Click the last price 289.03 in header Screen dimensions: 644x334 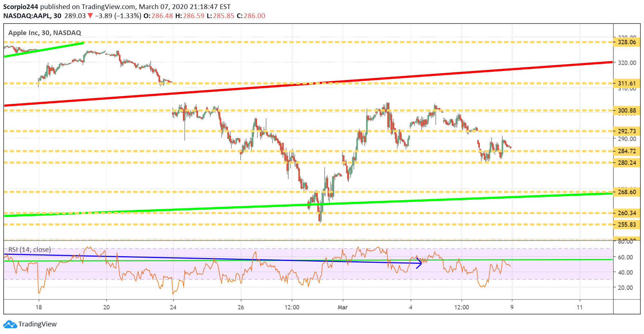[x=75, y=16]
